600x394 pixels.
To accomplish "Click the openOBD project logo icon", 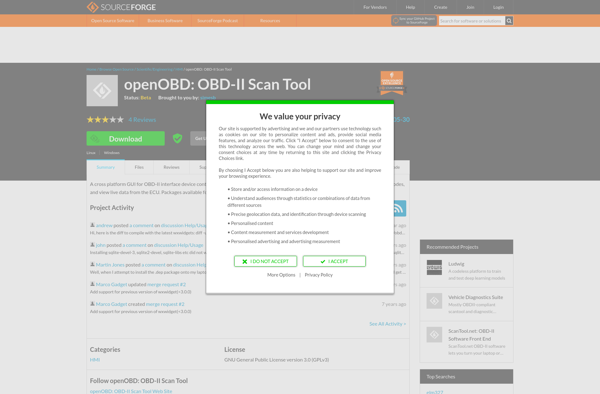I will (x=102, y=91).
